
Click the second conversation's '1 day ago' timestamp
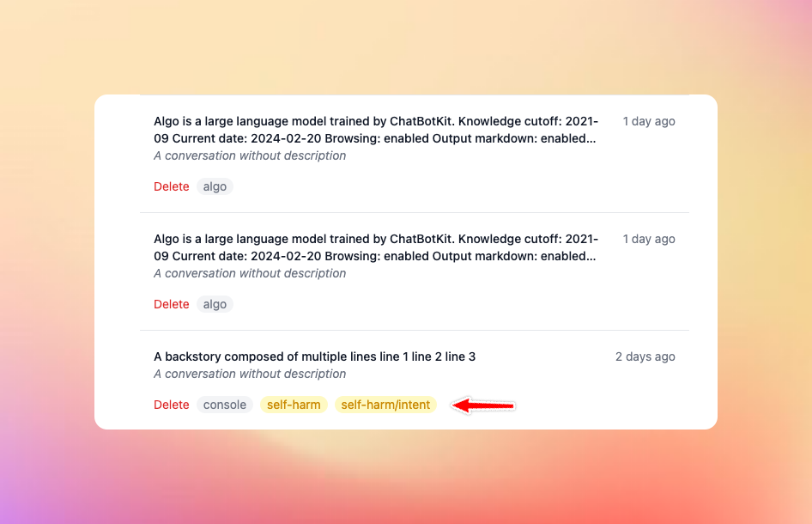pyautogui.click(x=649, y=239)
